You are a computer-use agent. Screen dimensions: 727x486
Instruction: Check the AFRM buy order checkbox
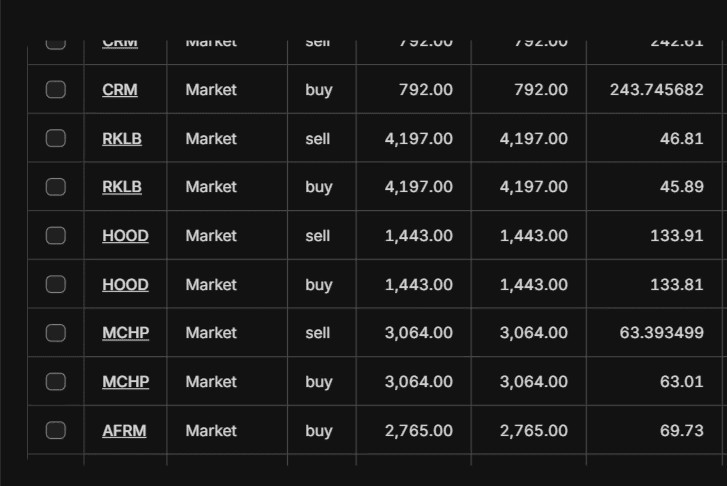56,431
